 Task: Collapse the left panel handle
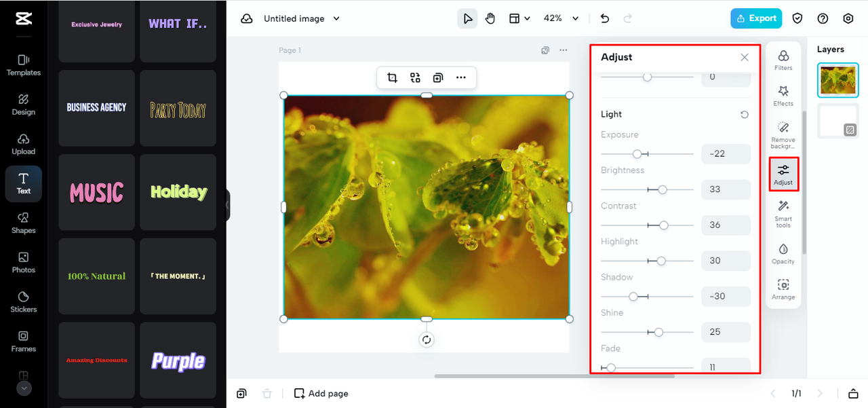point(229,205)
